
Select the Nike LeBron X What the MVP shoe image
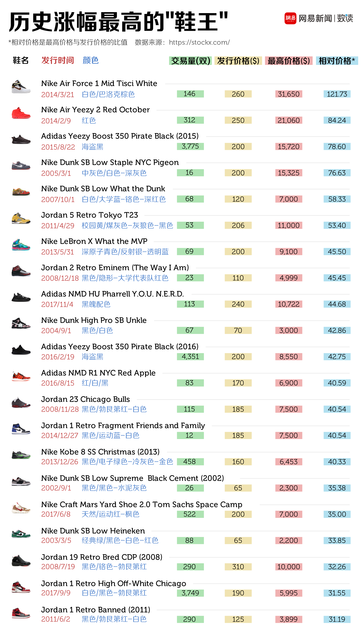(21, 245)
